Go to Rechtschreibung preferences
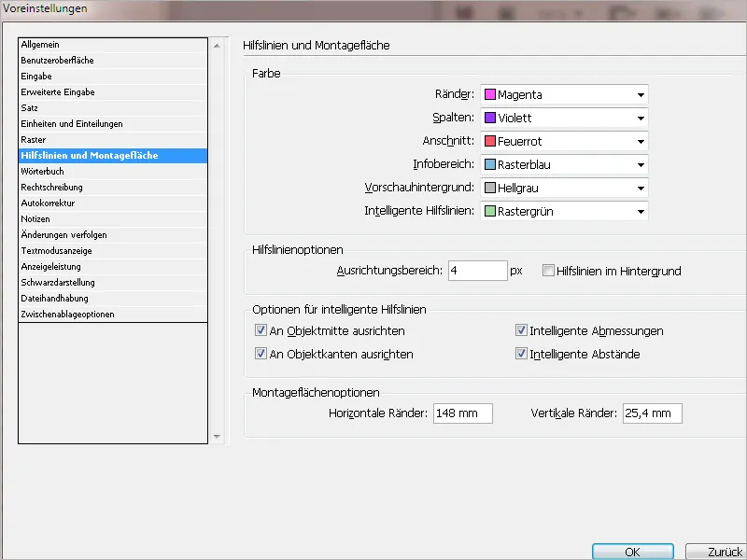Viewport: 747px width, 560px height. tap(113, 188)
